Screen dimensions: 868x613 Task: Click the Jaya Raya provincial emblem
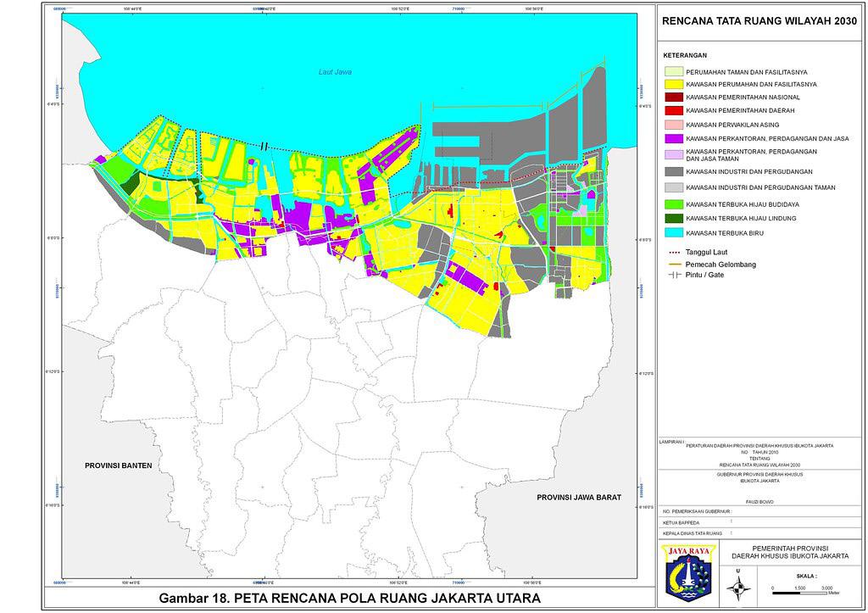click(688, 572)
